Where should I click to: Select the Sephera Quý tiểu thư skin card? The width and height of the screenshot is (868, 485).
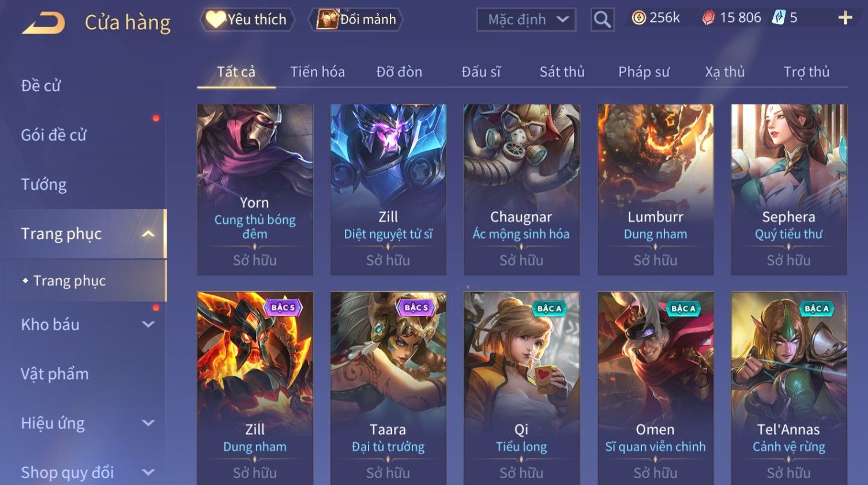pyautogui.click(x=788, y=190)
